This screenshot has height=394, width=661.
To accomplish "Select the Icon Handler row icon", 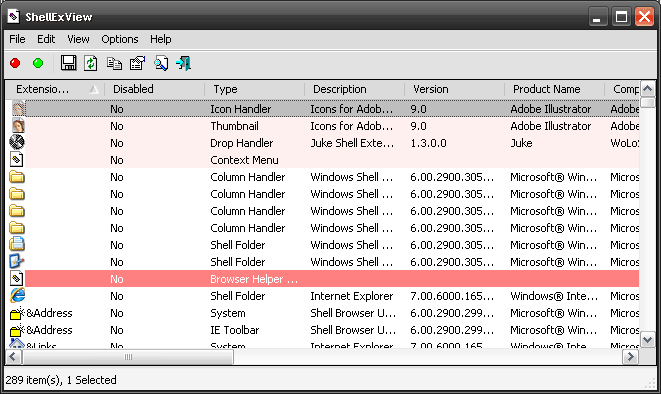I will 18,109.
